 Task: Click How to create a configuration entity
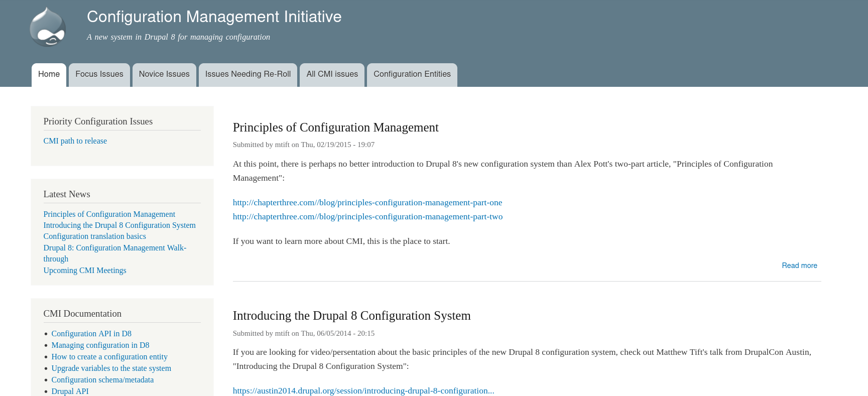pyautogui.click(x=109, y=357)
